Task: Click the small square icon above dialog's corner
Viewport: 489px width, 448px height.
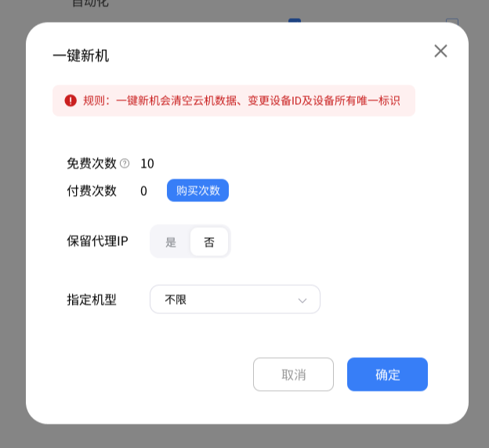Action: 452,20
